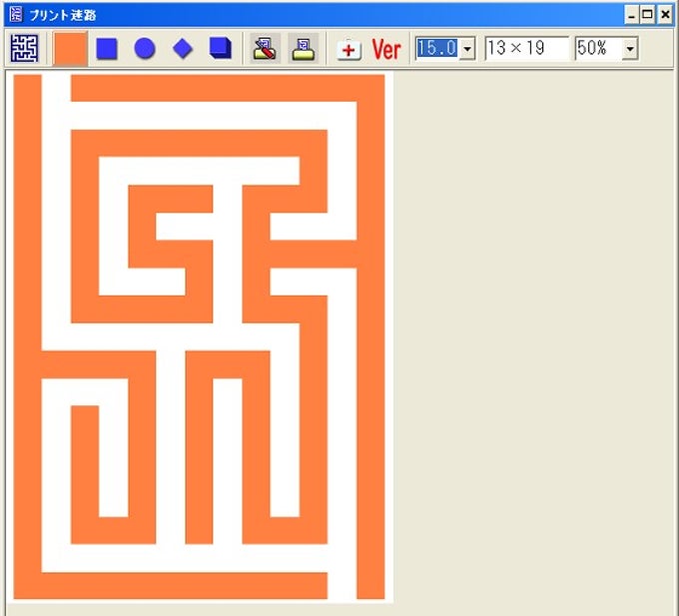Minimize the プリント迷路 window
Viewport: 679px width, 616px height.
(632, 15)
